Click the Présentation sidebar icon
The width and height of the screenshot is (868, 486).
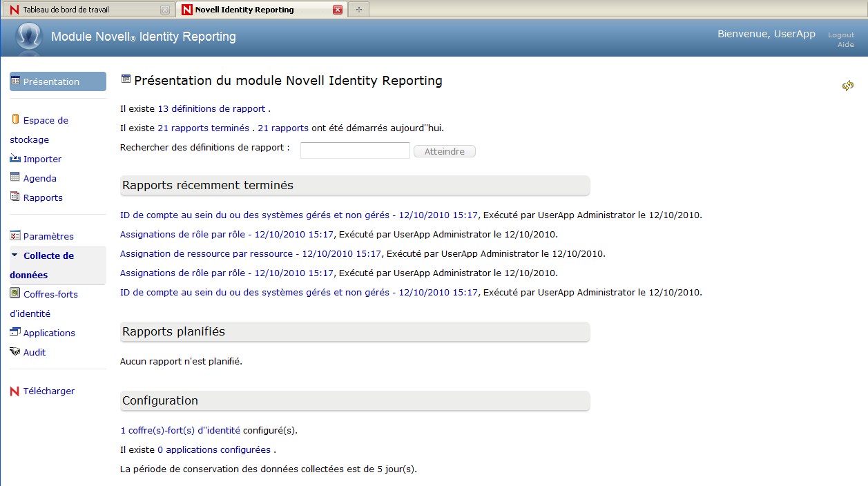click(15, 81)
